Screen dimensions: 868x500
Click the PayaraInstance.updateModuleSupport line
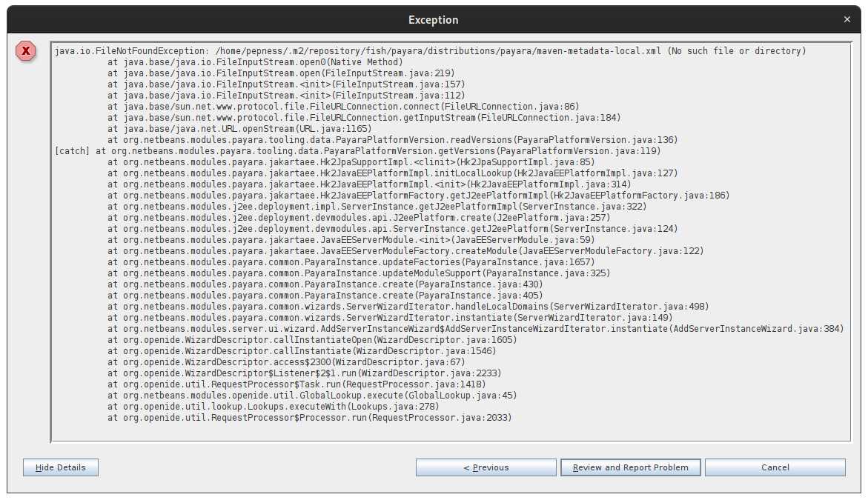359,273
